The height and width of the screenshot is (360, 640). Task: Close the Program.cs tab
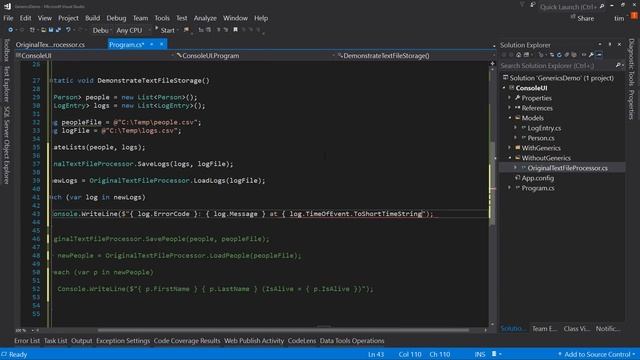pyautogui.click(x=162, y=44)
